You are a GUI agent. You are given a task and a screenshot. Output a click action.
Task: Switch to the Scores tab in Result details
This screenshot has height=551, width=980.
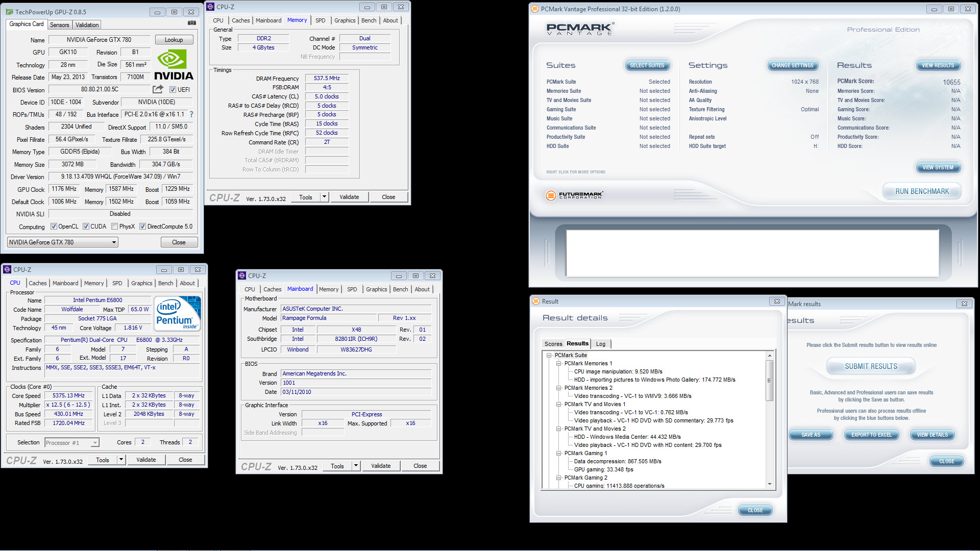553,344
